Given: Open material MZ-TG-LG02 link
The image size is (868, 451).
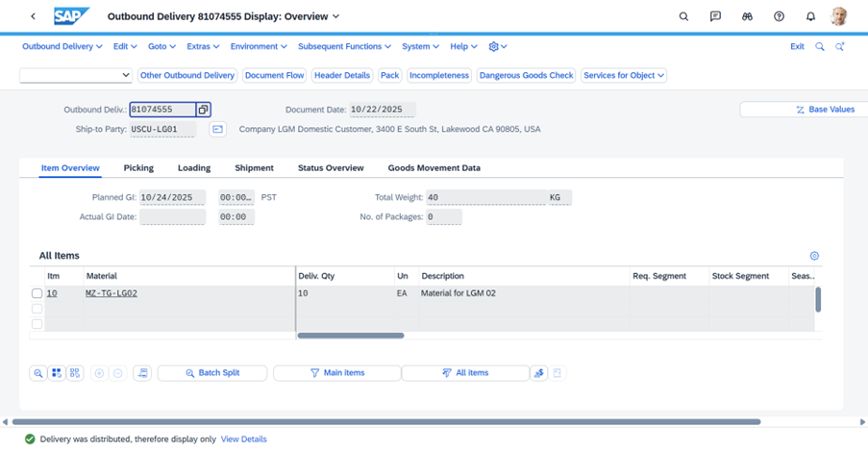Looking at the screenshot, I should (x=112, y=293).
